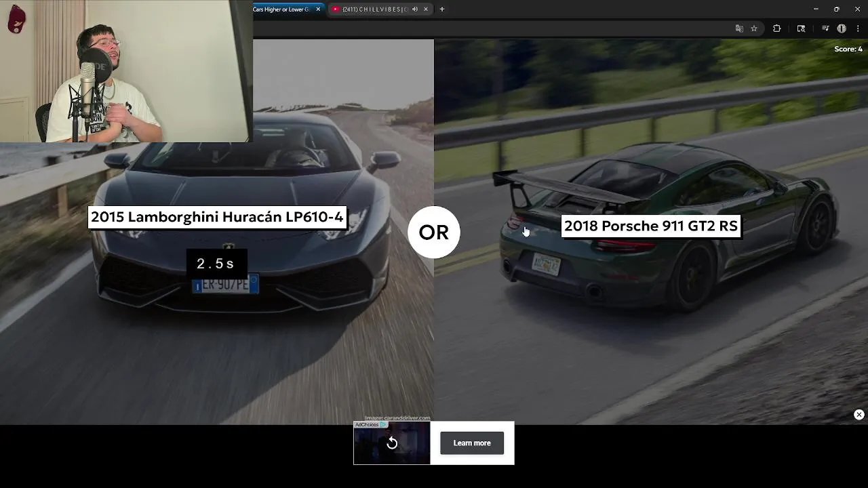Click Learn more in the ad
Screen dimensions: 868x488
point(472,443)
